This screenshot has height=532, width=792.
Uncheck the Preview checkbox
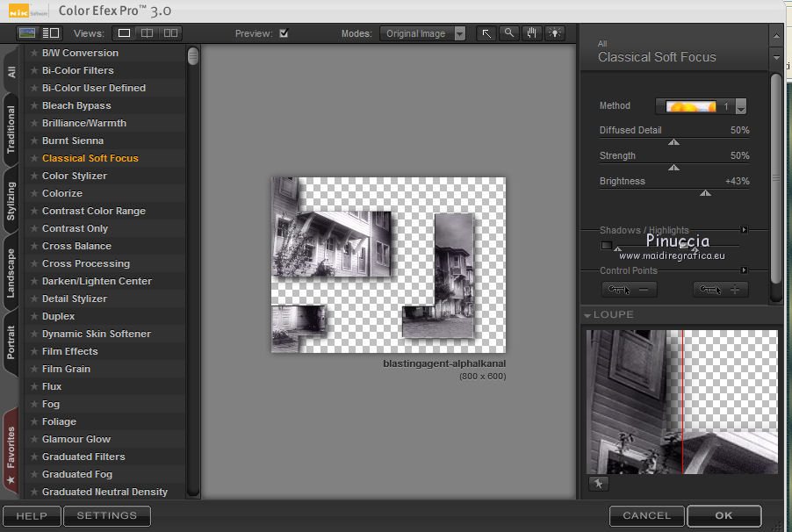[284, 33]
